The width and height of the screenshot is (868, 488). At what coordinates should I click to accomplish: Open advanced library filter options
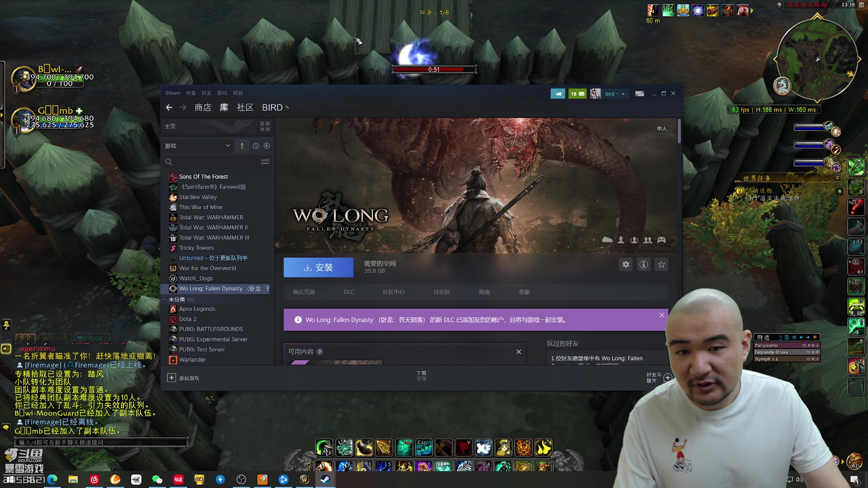[x=265, y=162]
